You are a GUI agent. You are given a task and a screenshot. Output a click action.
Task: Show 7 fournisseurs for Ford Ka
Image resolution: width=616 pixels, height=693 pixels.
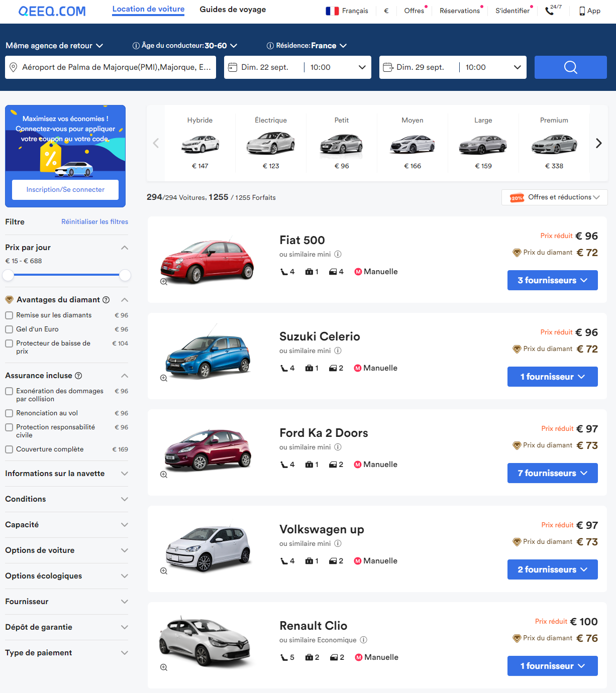(x=553, y=473)
